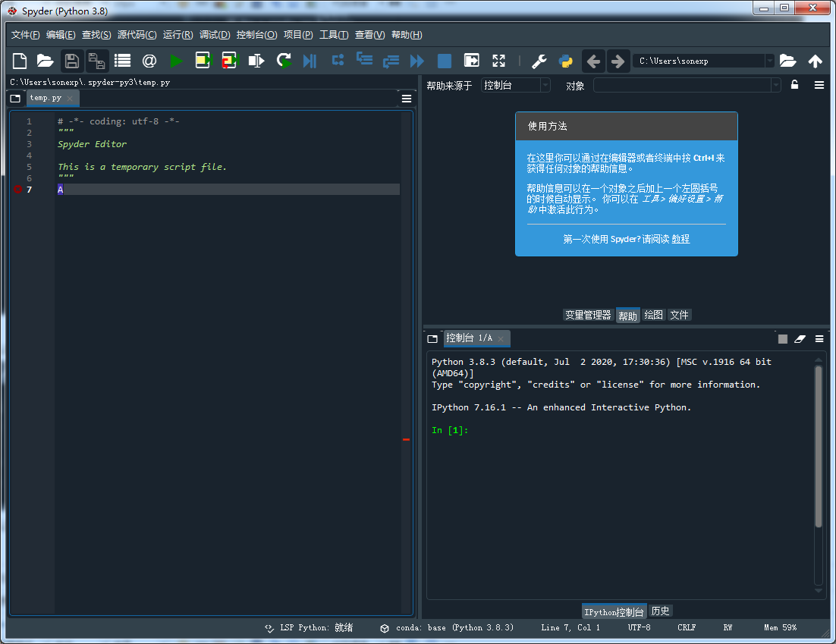Step return debug icon
The width and height of the screenshot is (836, 644).
[391, 61]
